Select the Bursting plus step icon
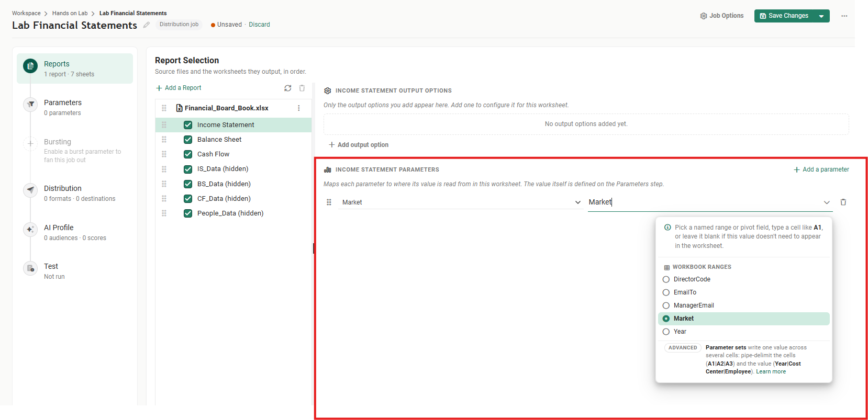 pyautogui.click(x=30, y=143)
